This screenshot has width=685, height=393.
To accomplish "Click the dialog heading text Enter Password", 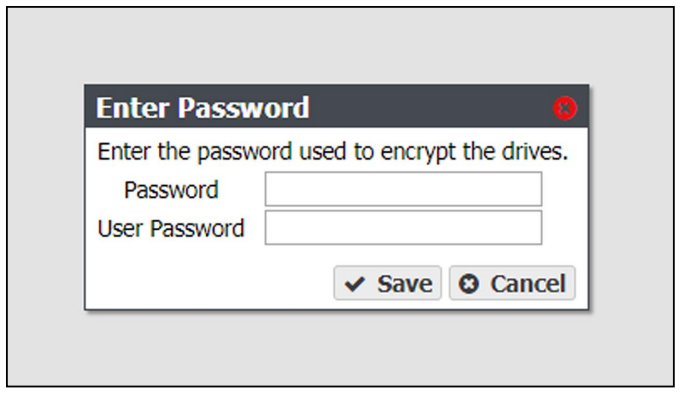I will (203, 107).
